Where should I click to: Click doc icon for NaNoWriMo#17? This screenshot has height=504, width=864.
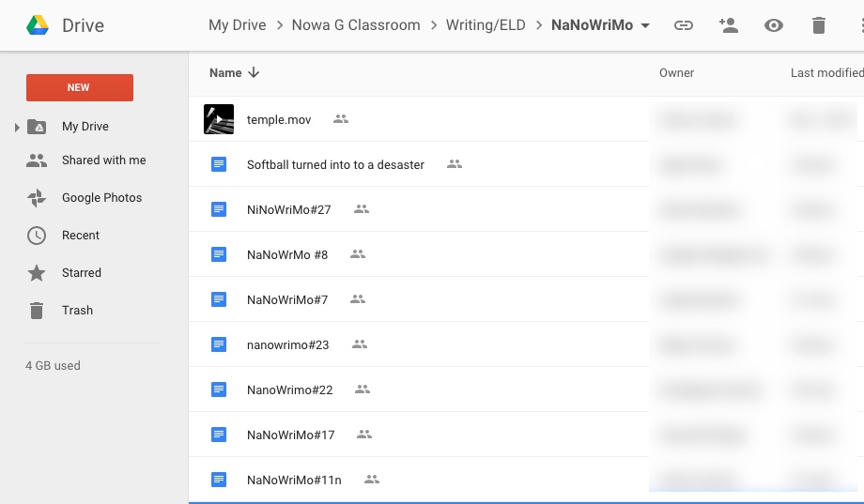[219, 435]
